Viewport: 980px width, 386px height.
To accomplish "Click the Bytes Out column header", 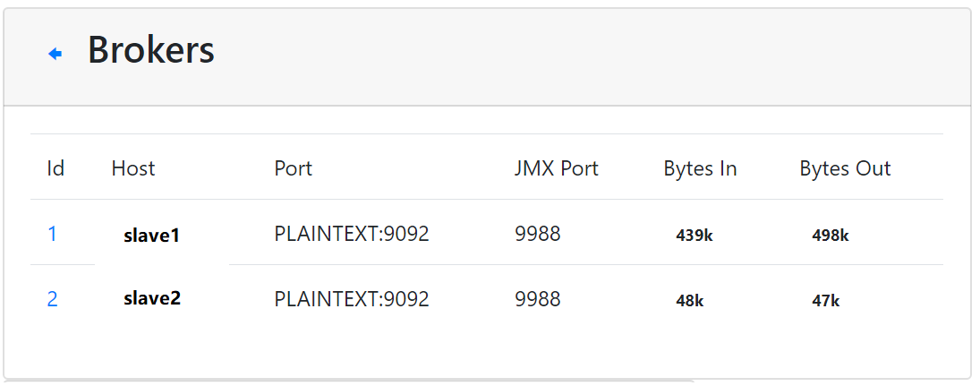I will pyautogui.click(x=845, y=168).
